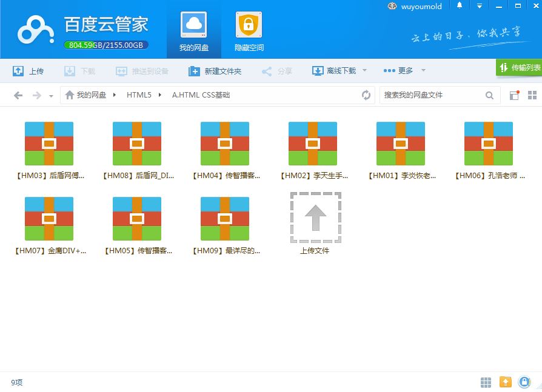Select the 【HM03】后盾网 archive
The height and width of the screenshot is (392, 542).
click(49, 150)
